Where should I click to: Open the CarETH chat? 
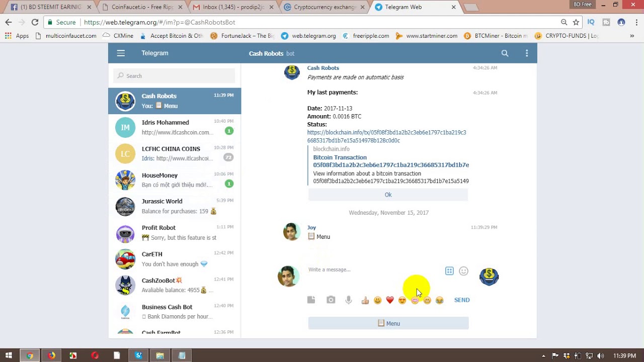(175, 259)
